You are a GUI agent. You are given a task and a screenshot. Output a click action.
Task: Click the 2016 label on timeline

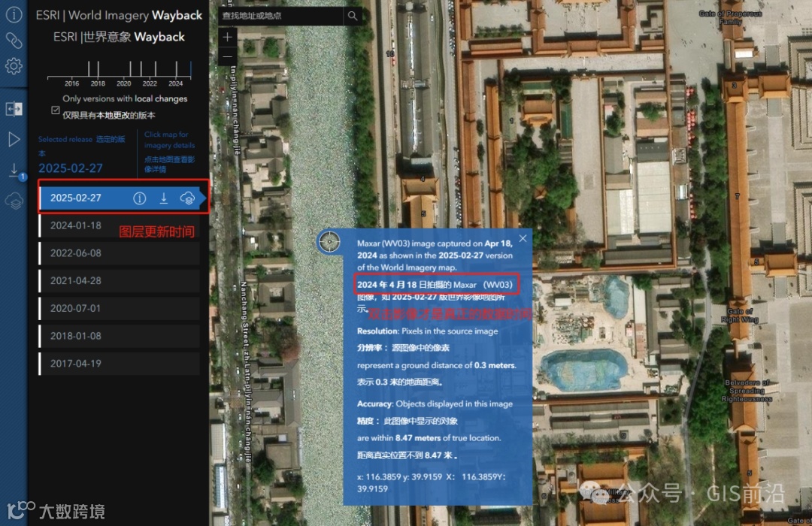pyautogui.click(x=71, y=83)
